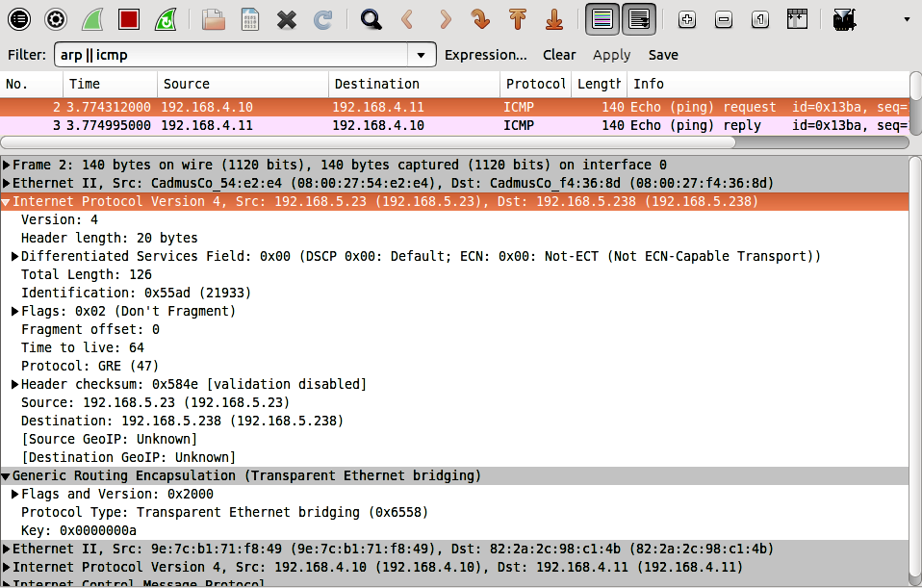Image resolution: width=922 pixels, height=588 pixels.
Task: Save the capture file icon
Action: coord(250,19)
